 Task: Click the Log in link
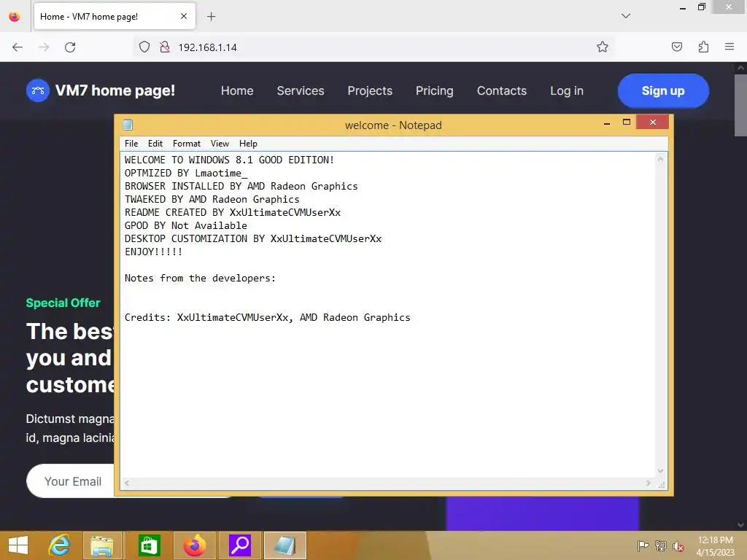tap(567, 90)
